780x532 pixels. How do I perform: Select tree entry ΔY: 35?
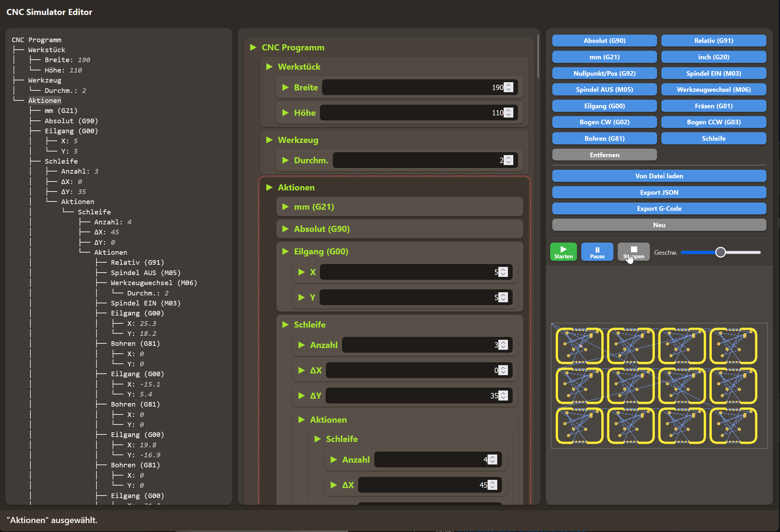[73, 192]
